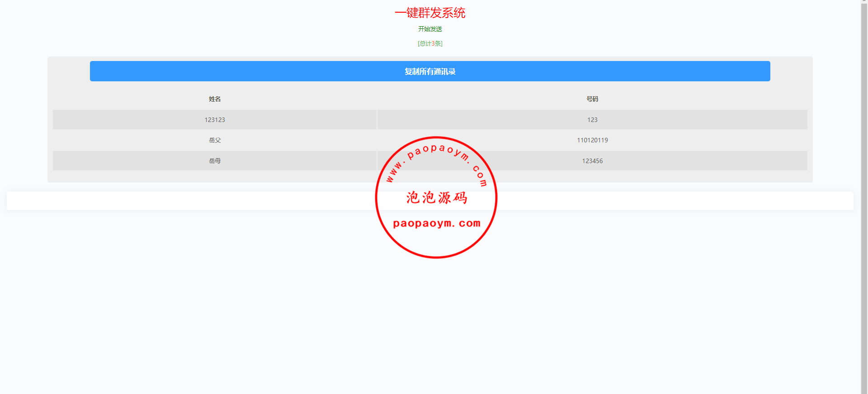Click the 号码 column header
Viewport: 868px width, 394px height.
pyautogui.click(x=592, y=99)
